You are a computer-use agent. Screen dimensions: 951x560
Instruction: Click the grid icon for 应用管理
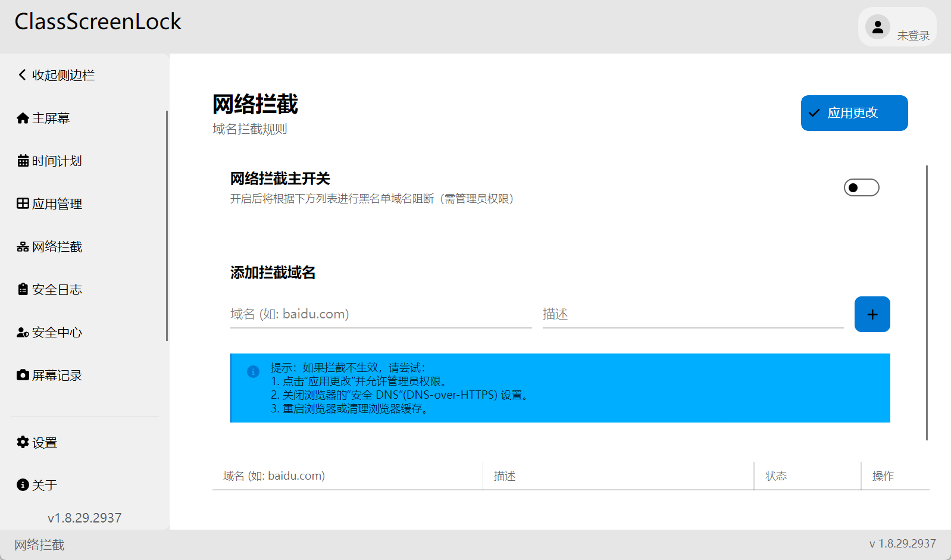coord(23,204)
